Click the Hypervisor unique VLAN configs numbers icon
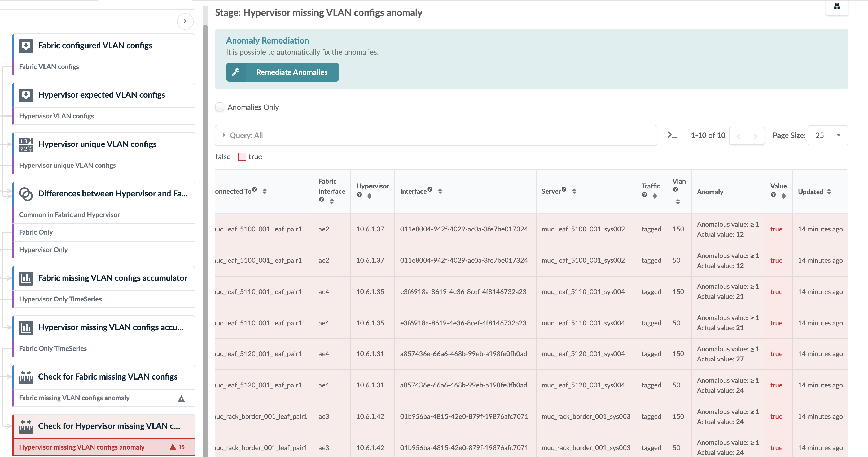The height and width of the screenshot is (457, 868). 26,144
